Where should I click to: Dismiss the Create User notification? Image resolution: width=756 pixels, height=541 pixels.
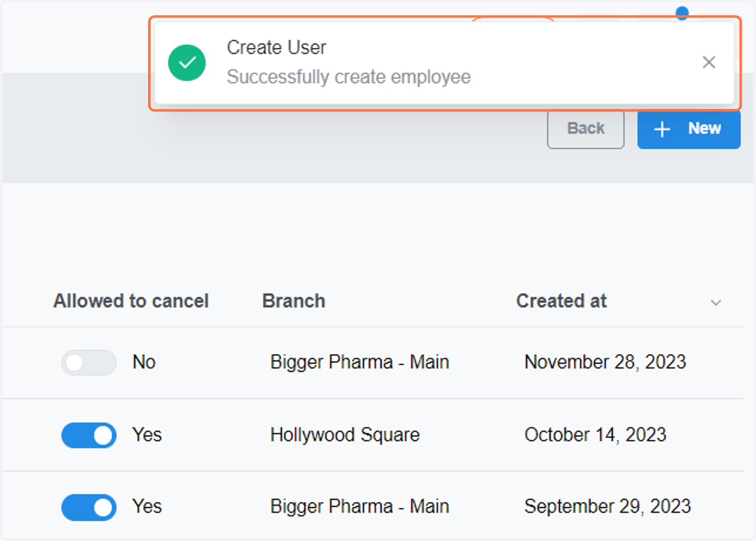[709, 62]
